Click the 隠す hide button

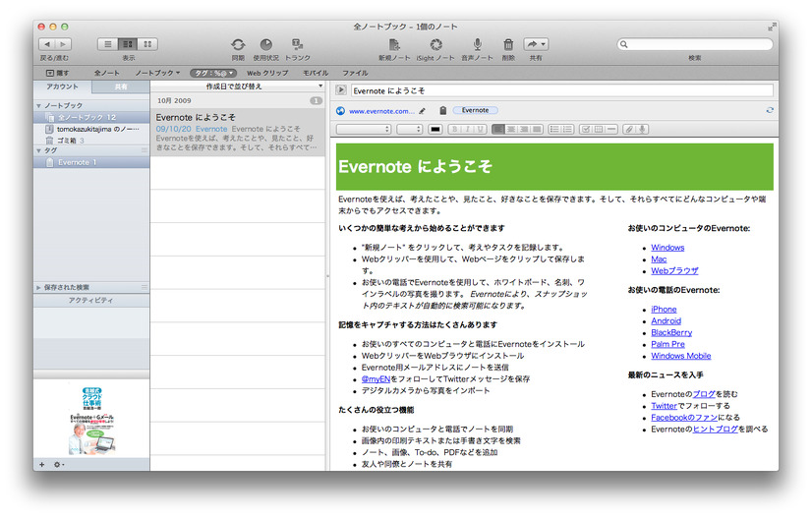pos(57,73)
